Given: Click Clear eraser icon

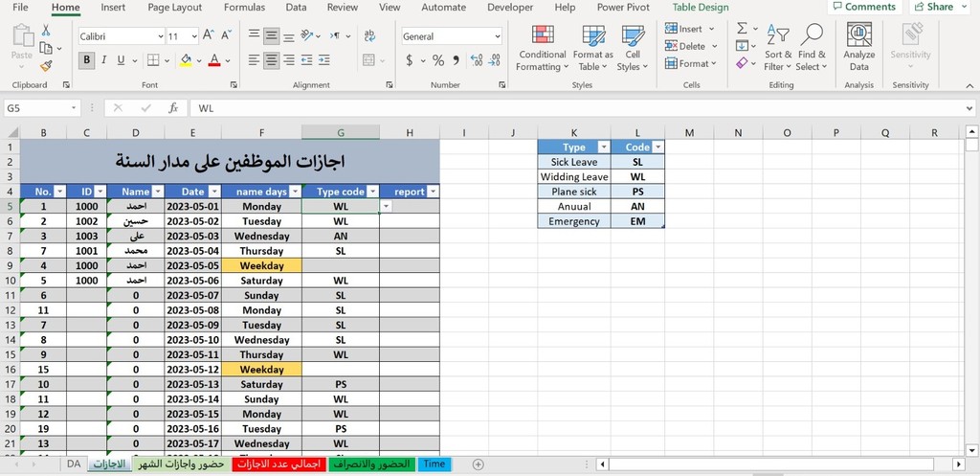Looking at the screenshot, I should [742, 63].
